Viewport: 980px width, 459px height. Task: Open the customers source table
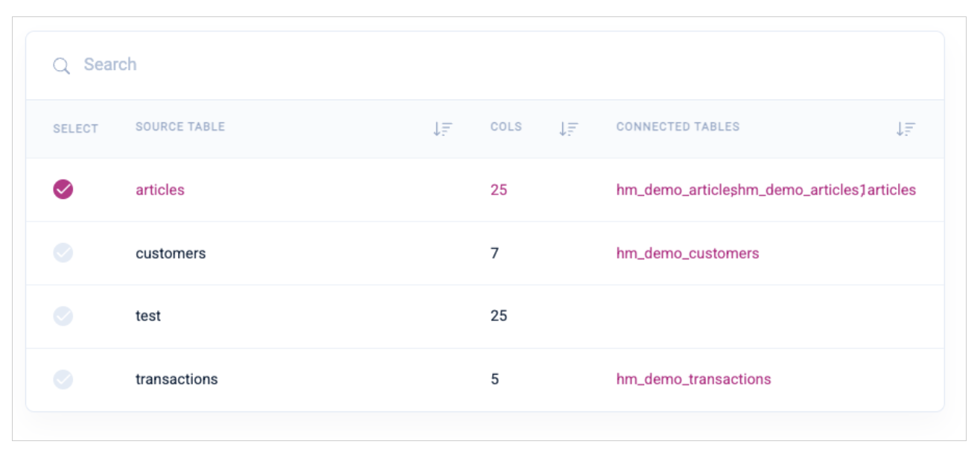click(171, 253)
